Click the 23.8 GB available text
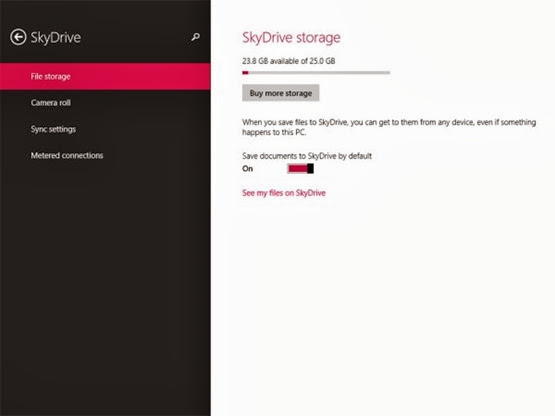 pos(288,61)
